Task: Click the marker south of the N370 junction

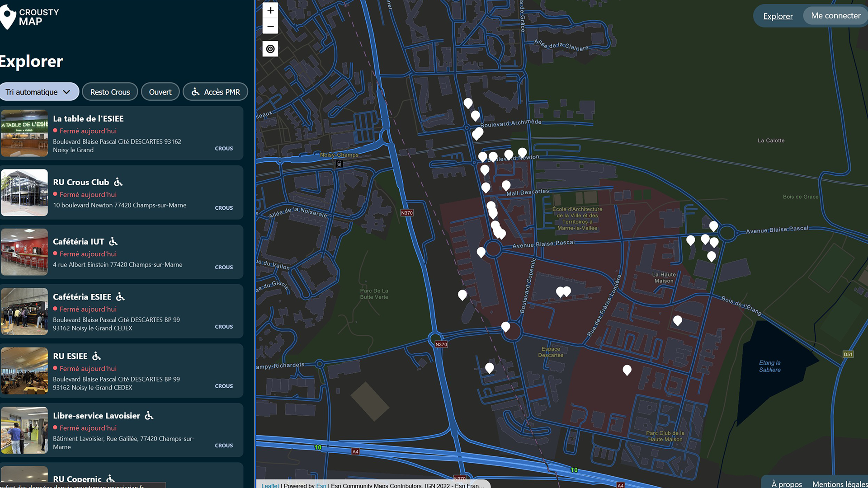Action: (x=489, y=368)
